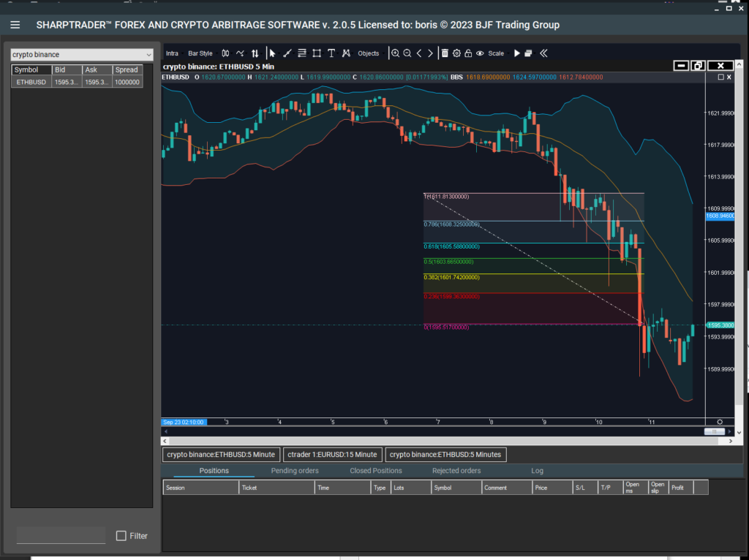This screenshot has width=749, height=560.
Task: Close the ETHBUSD indicator legend with X
Action: 729,77
